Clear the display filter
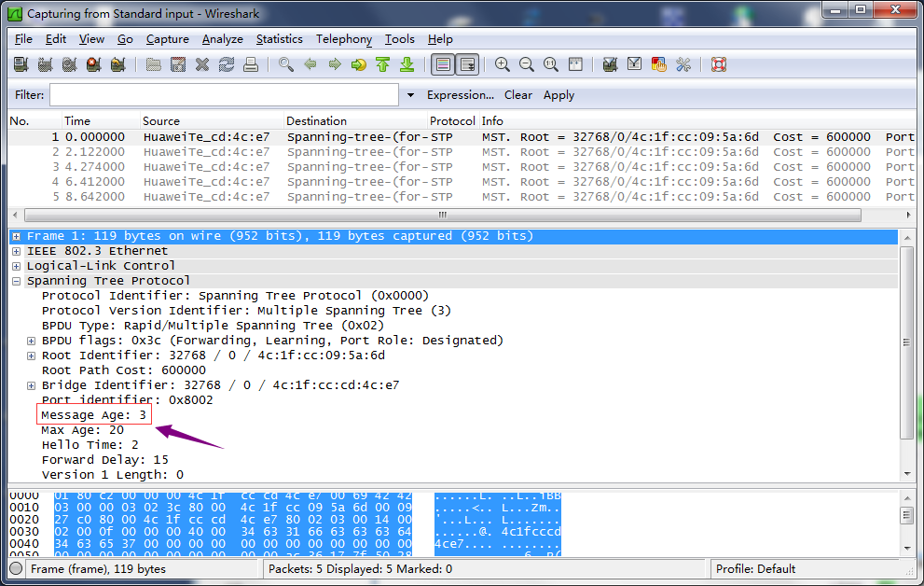 (518, 95)
